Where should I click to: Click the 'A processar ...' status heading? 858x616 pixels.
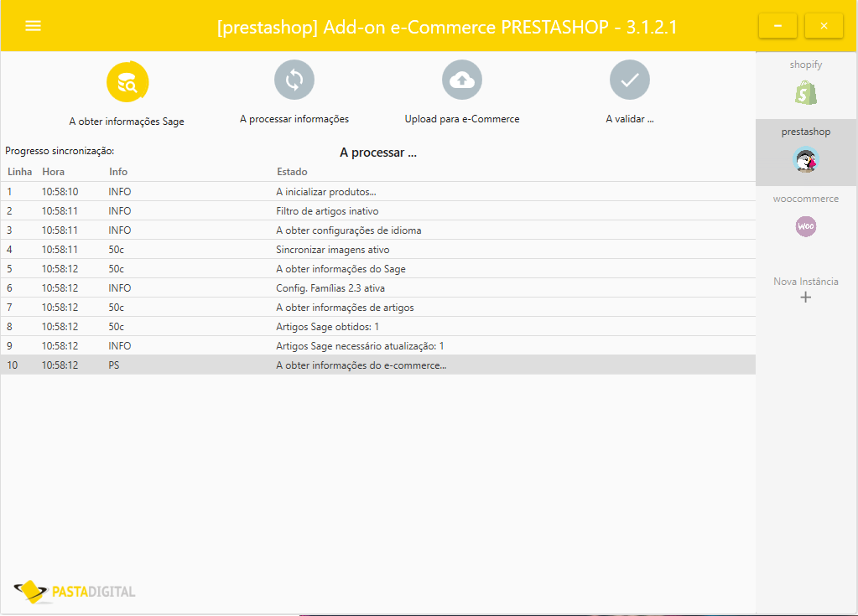(378, 153)
